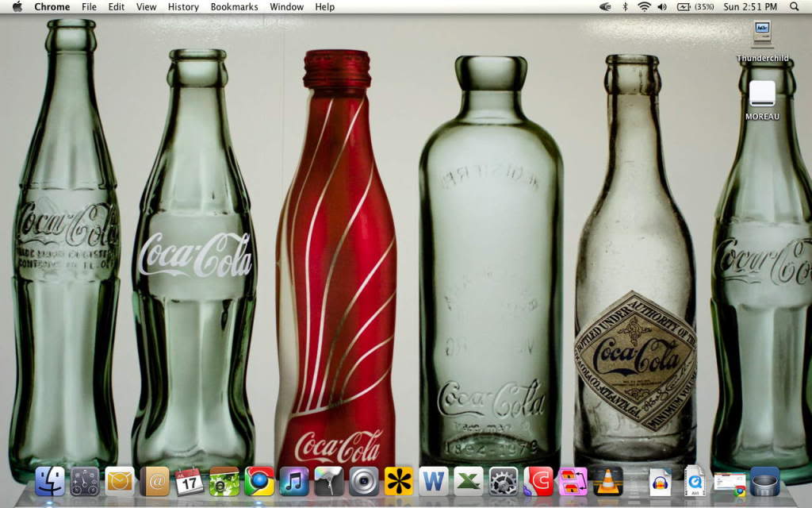The width and height of the screenshot is (812, 508).
Task: Open System Preferences gear icon
Action: pos(504,482)
